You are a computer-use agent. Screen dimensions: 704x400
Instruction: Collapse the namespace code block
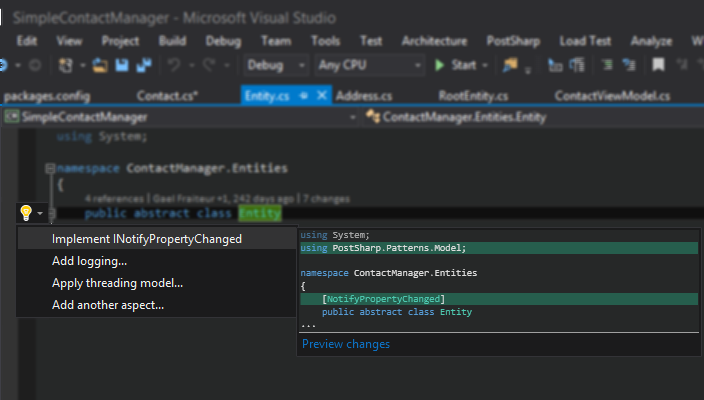(x=50, y=168)
